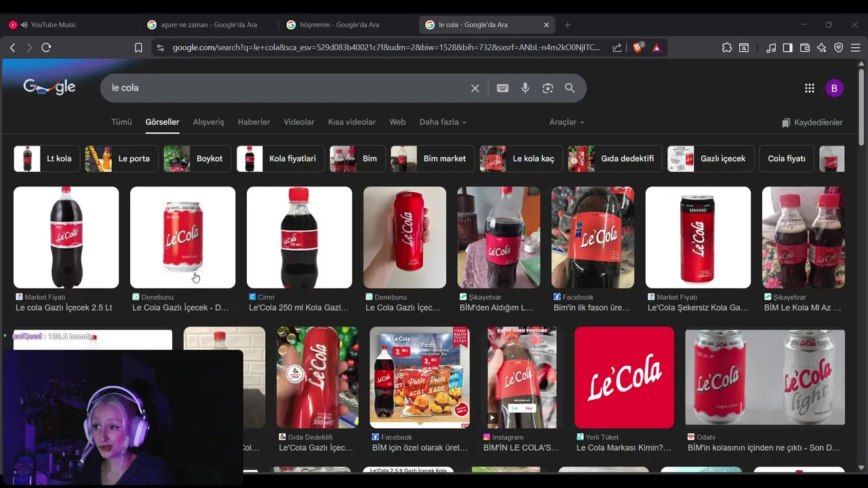Open the share page icon in address bar

[x=617, y=47]
